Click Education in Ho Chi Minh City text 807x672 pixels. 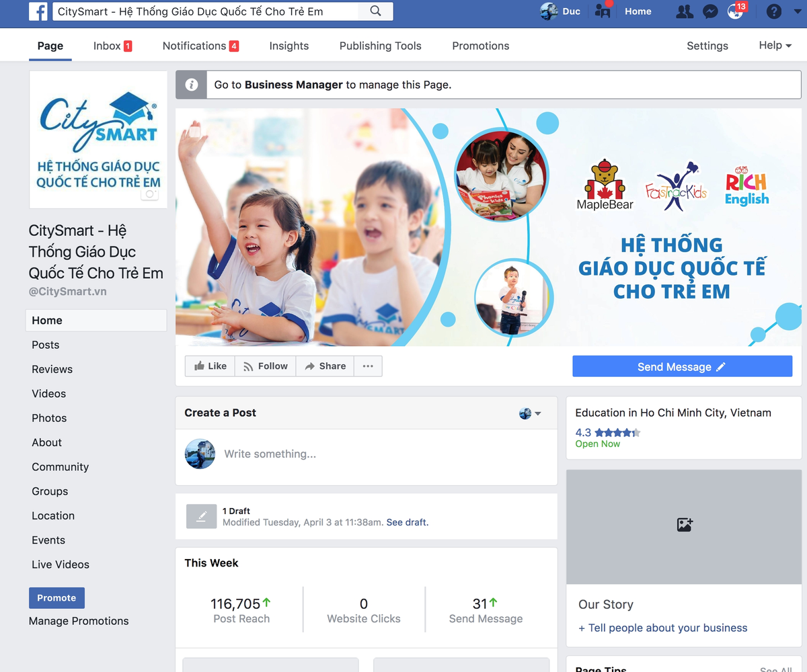pos(673,413)
